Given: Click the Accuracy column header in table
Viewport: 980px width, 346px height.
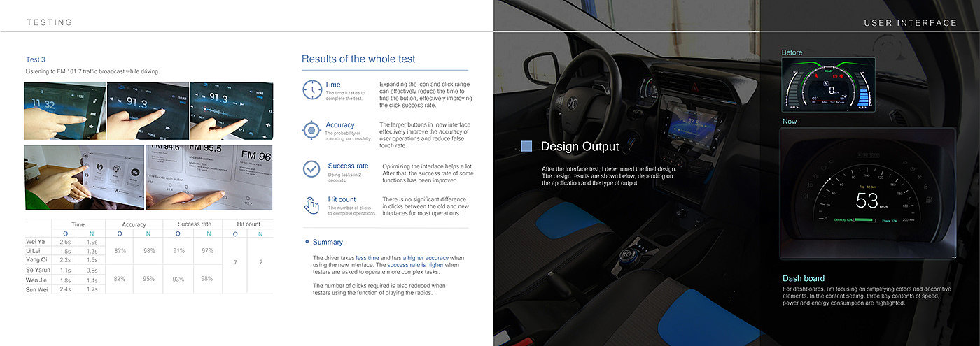Looking at the screenshot, I should pyautogui.click(x=134, y=224).
